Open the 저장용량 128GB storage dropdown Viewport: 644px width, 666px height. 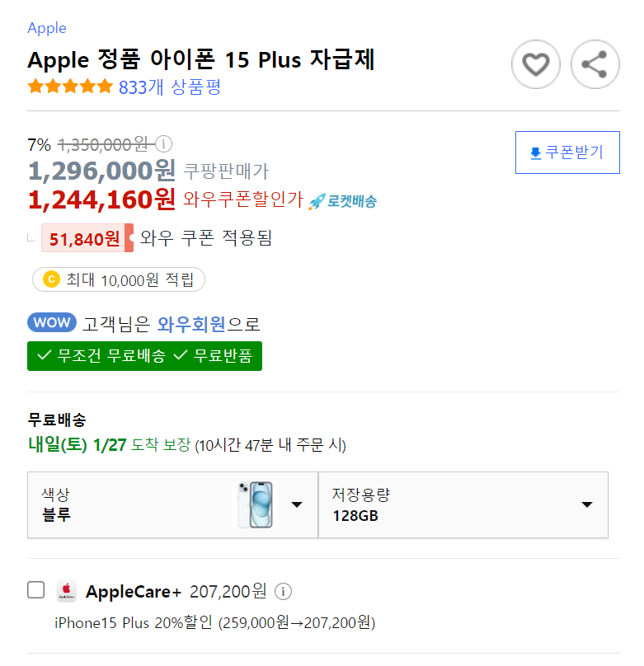click(463, 504)
